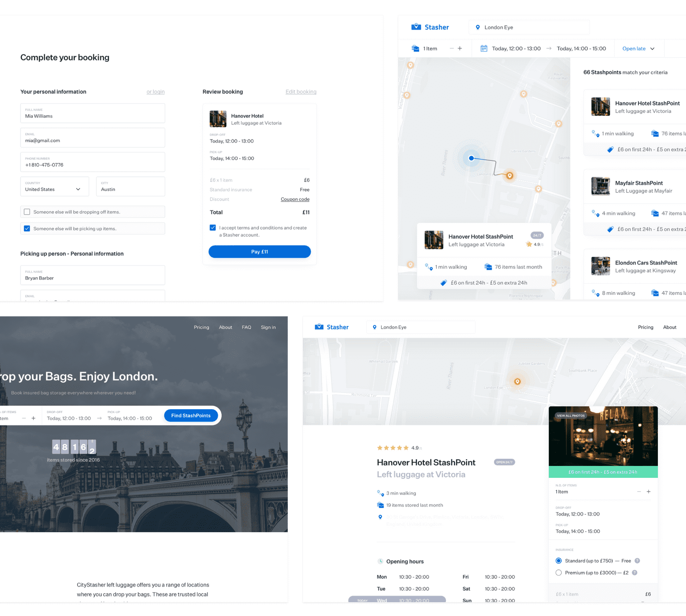Click help icon next to Premium insurance option

point(635,573)
